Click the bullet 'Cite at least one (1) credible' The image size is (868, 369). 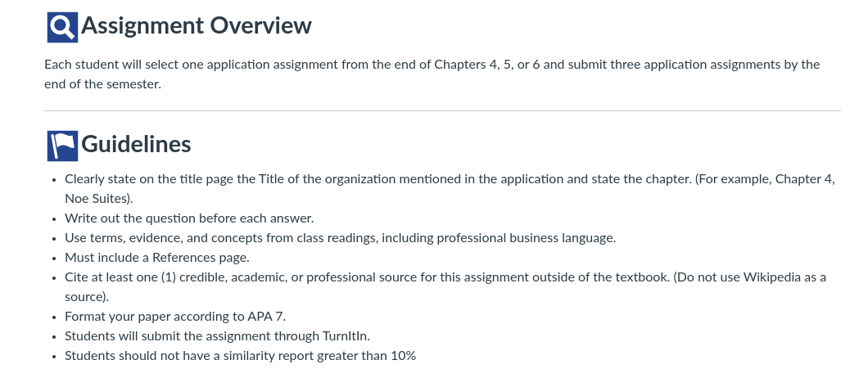tap(445, 286)
